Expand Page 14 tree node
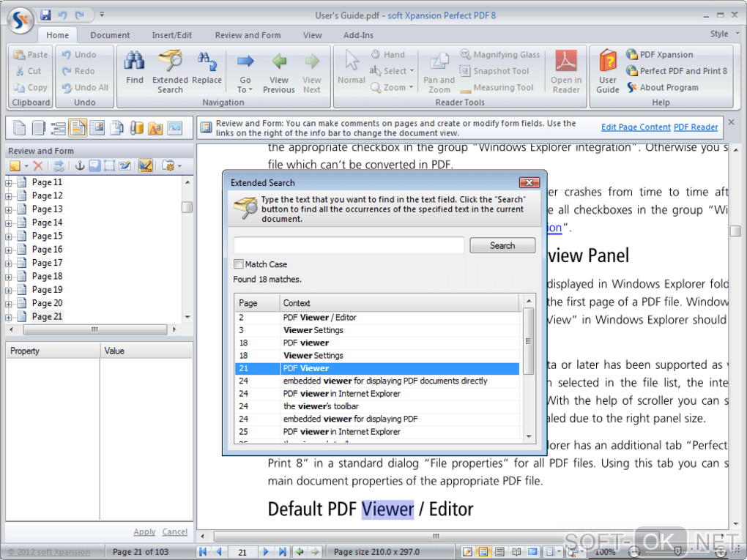The width and height of the screenshot is (747, 560). [9, 223]
